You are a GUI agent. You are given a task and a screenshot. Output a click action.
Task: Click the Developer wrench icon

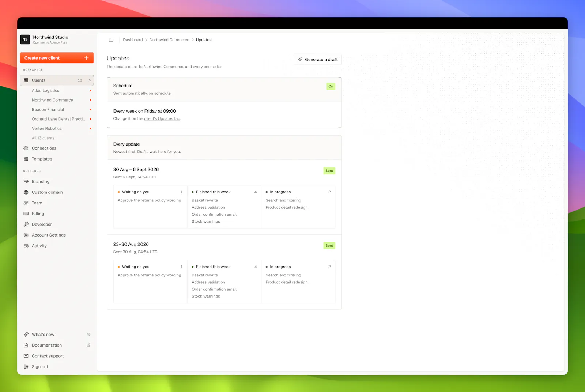click(x=26, y=225)
